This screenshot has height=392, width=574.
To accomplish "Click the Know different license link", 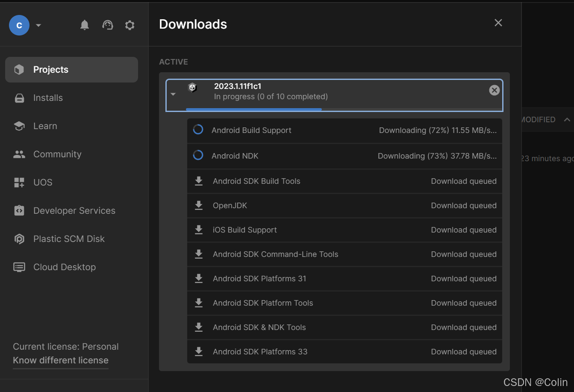I will [61, 360].
